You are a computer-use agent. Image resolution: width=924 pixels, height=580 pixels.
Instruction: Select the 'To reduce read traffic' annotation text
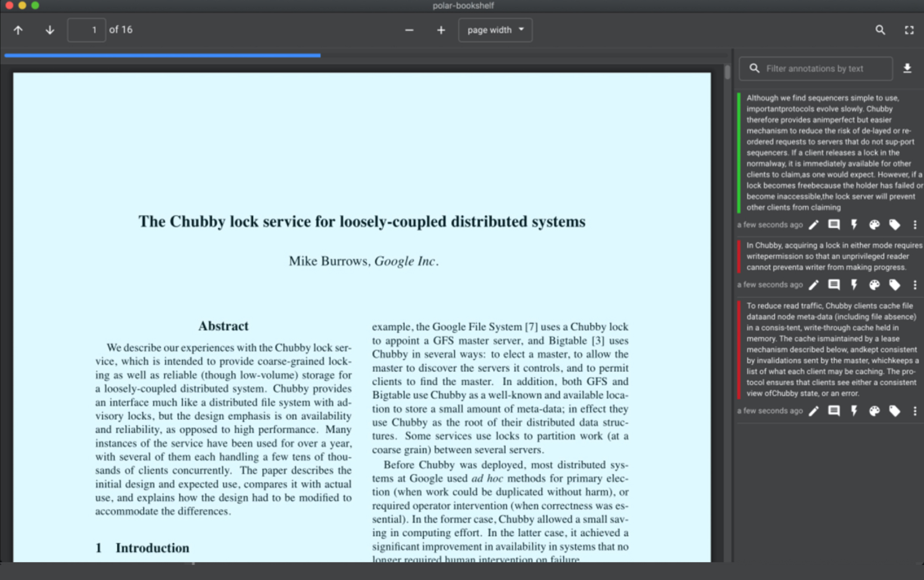[x=832, y=349]
